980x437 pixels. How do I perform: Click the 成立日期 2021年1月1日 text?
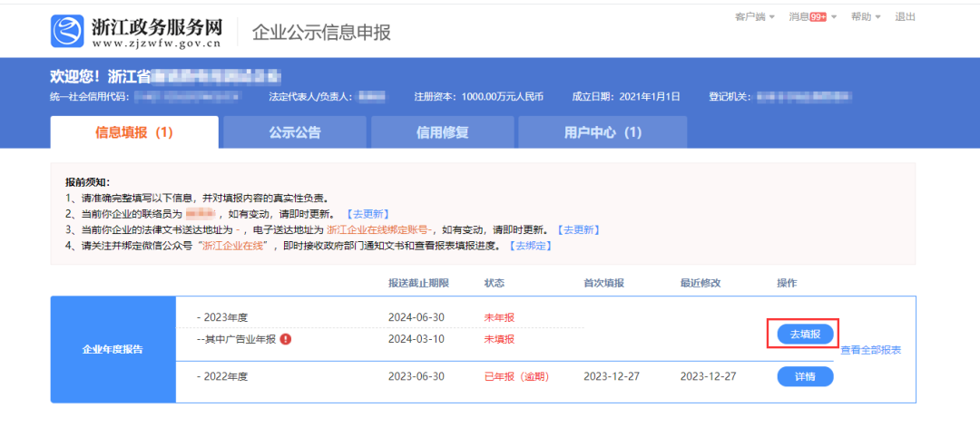pyautogui.click(x=625, y=97)
